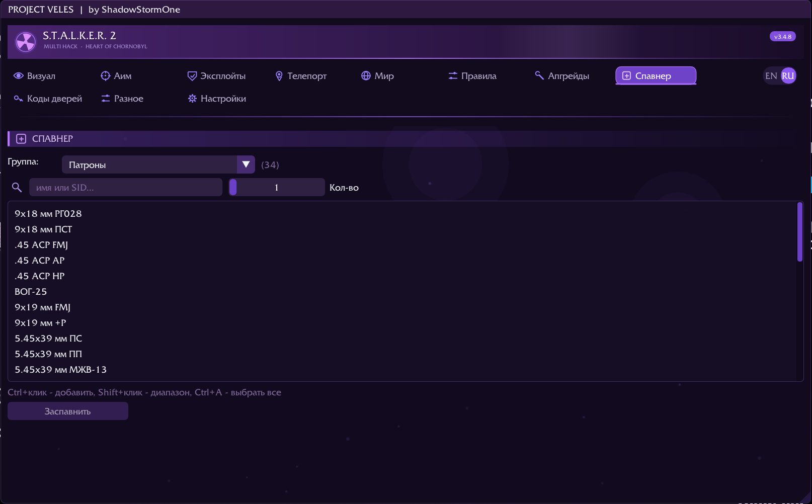Image resolution: width=812 pixels, height=504 pixels.
Task: Click the shield icon beside Эксплойты
Action: tap(192, 76)
